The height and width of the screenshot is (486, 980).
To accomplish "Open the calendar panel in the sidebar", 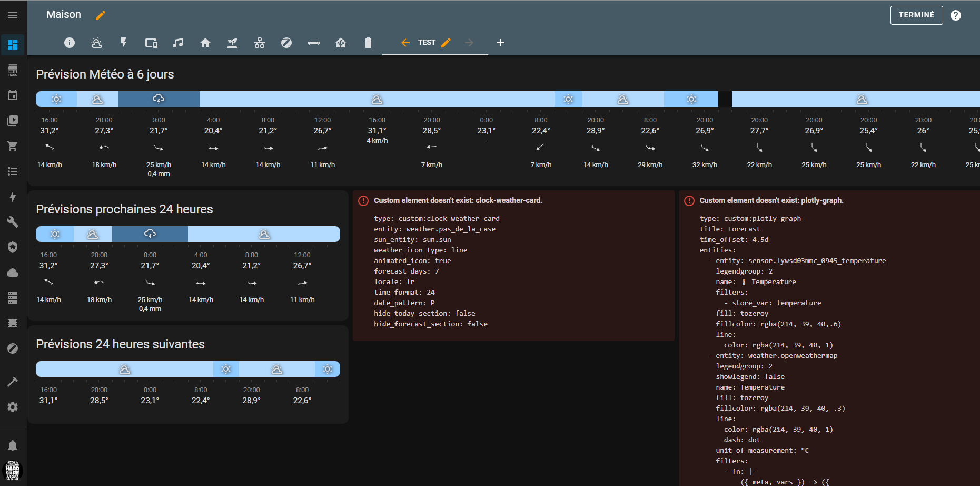I will (13, 95).
